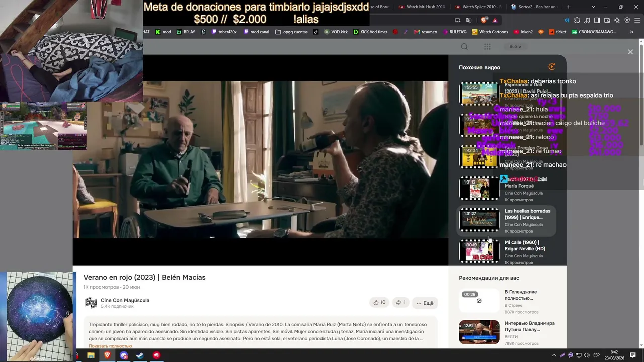
Task: Click the Brave browser taskbar icon
Action: pos(107,355)
